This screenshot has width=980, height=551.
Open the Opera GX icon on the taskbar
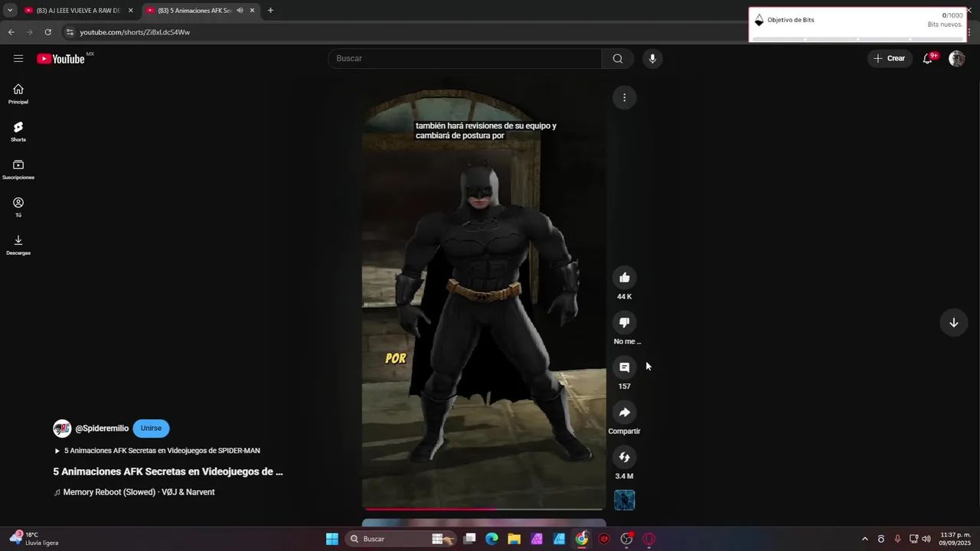pyautogui.click(x=649, y=539)
